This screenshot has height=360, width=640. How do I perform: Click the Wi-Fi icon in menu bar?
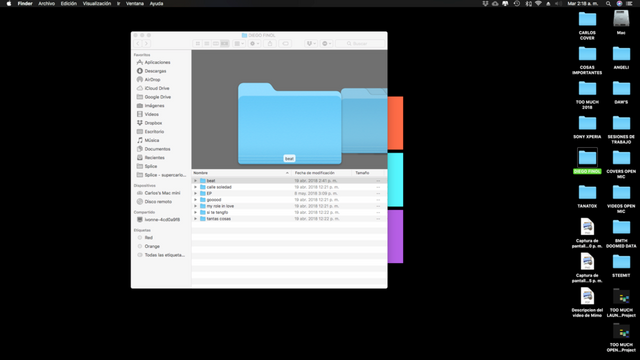click(538, 3)
